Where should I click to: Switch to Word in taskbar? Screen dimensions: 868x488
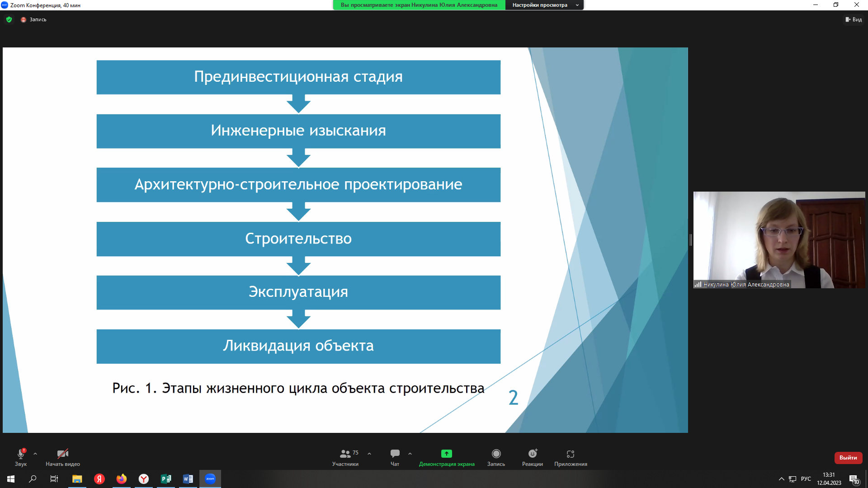(188, 479)
